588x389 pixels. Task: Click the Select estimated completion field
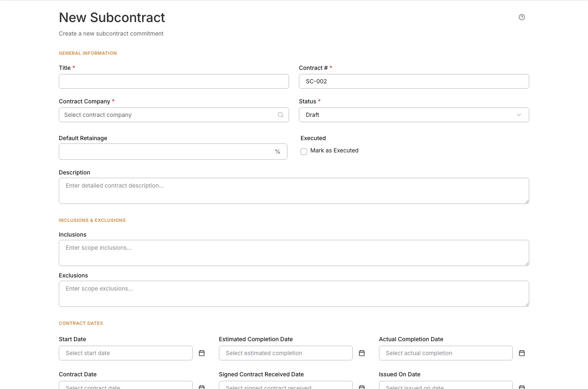[286, 353]
